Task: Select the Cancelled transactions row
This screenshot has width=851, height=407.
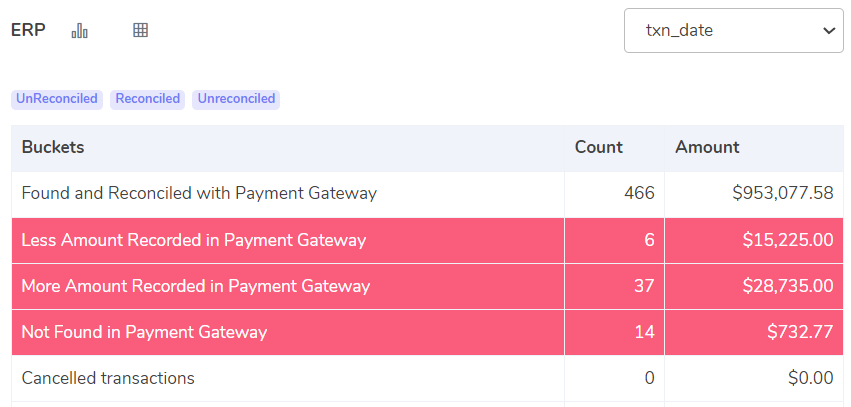Action: pos(108,378)
